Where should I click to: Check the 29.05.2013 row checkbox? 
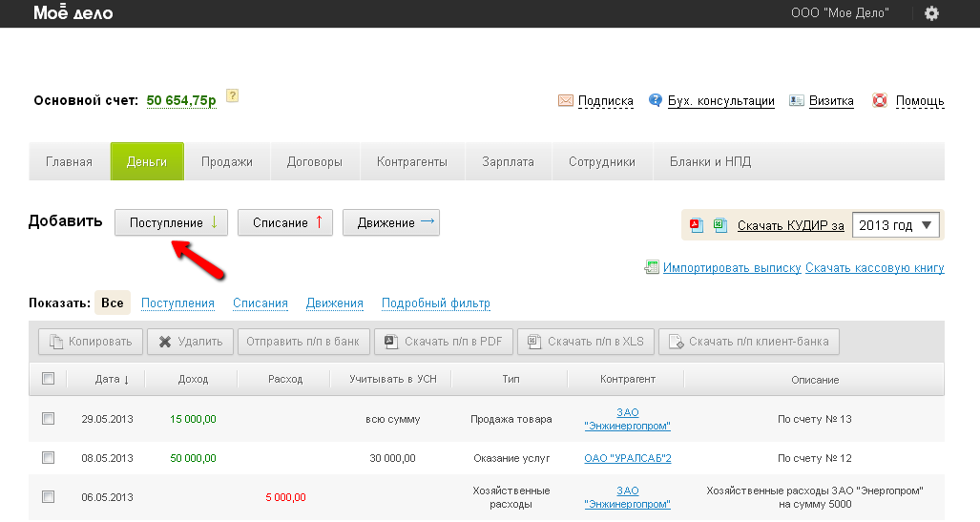coord(49,419)
